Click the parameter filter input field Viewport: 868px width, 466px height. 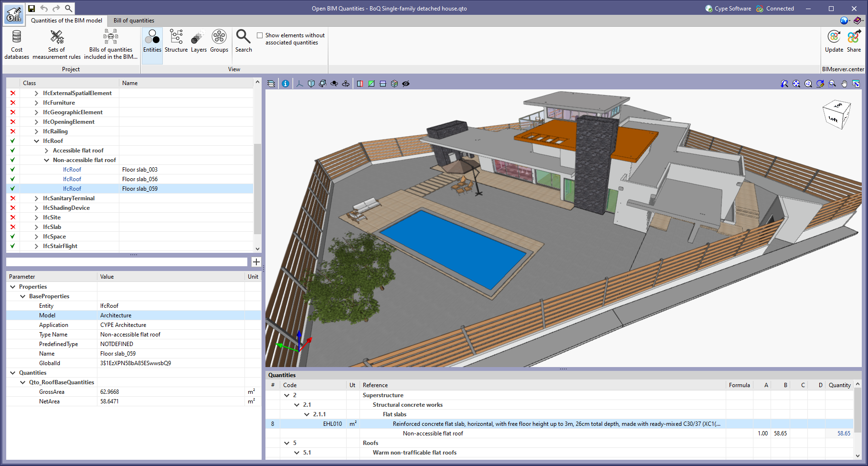click(127, 261)
